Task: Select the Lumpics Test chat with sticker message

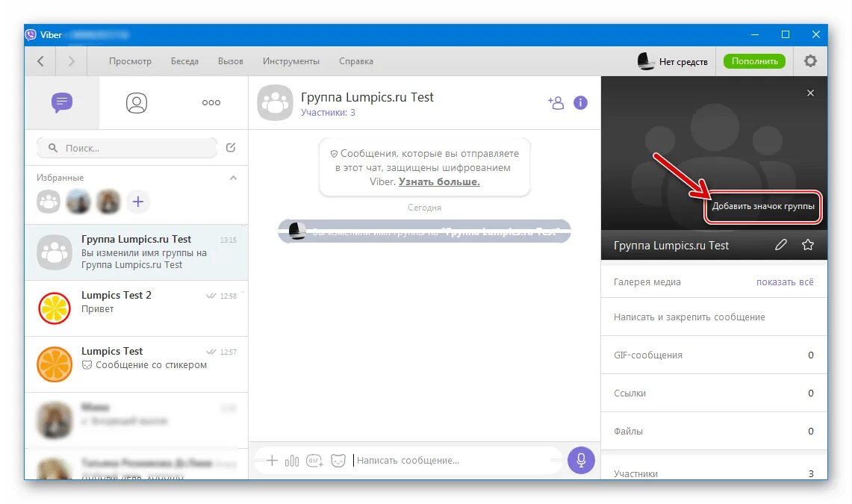Action: (x=137, y=364)
